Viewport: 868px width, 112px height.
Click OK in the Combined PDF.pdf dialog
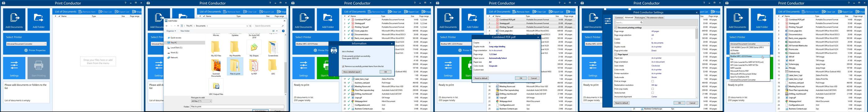[521, 78]
